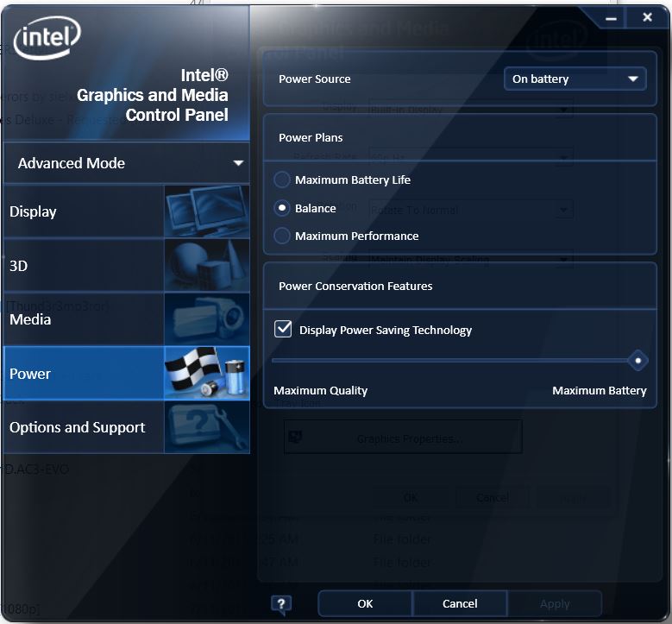Click the Cancel button

(460, 604)
